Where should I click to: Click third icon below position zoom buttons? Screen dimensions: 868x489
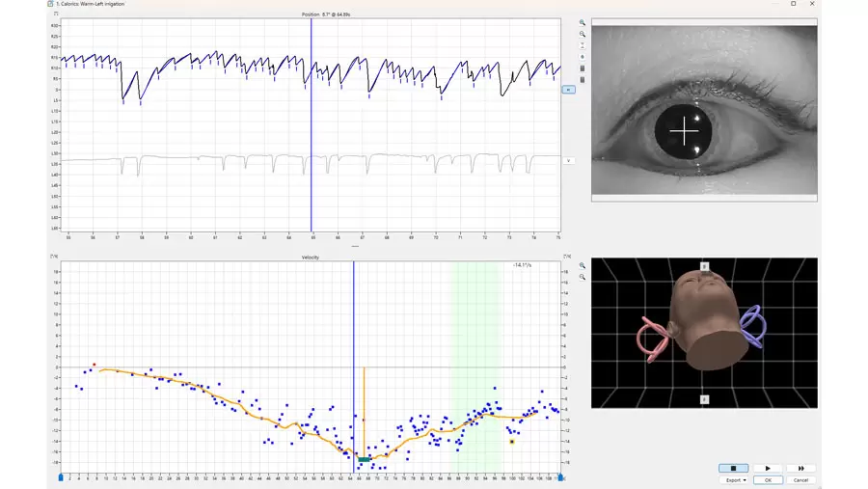[583, 45]
